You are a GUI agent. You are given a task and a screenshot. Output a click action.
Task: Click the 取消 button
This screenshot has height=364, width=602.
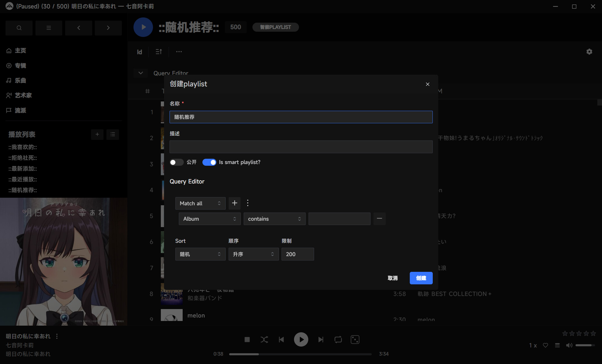pyautogui.click(x=393, y=278)
